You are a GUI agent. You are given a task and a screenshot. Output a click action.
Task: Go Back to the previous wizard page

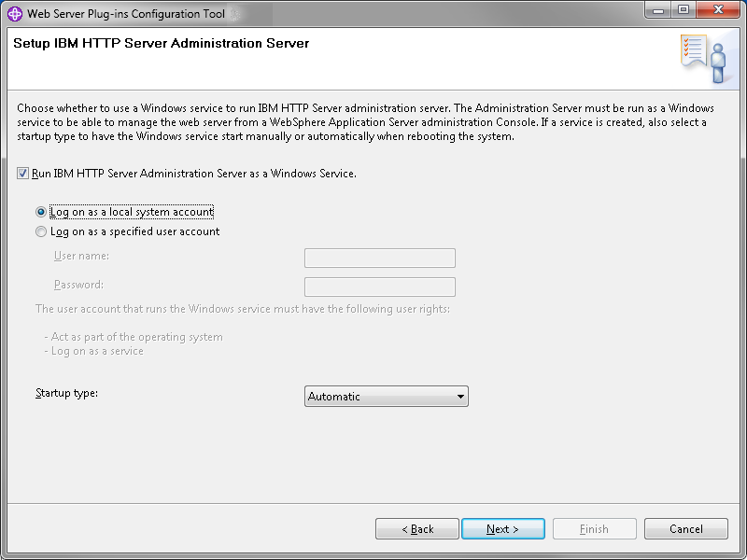pos(417,528)
